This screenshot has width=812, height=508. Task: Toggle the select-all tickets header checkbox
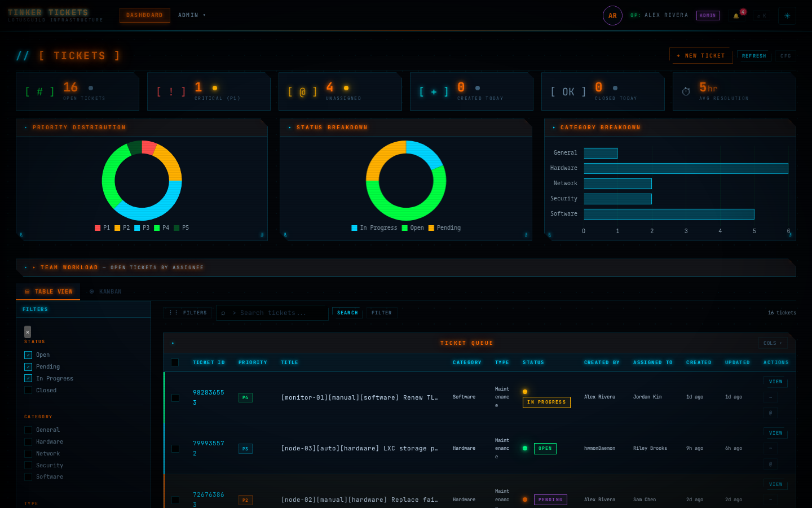click(175, 362)
